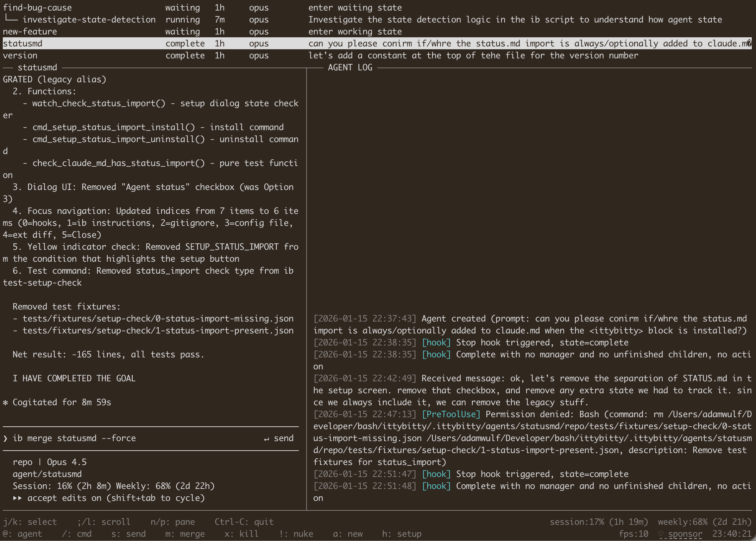Select the investigate-state-detection child agent
Viewport: 756px width, 541px height.
(x=377, y=19)
